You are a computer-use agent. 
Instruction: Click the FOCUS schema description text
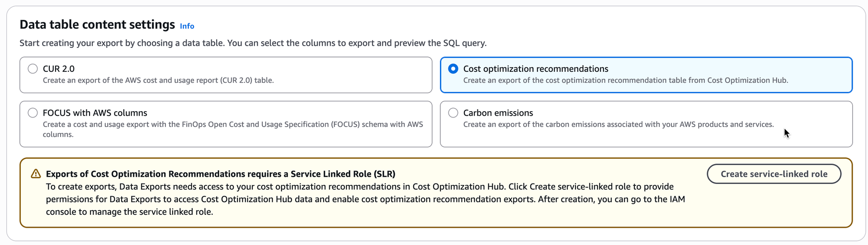click(233, 129)
